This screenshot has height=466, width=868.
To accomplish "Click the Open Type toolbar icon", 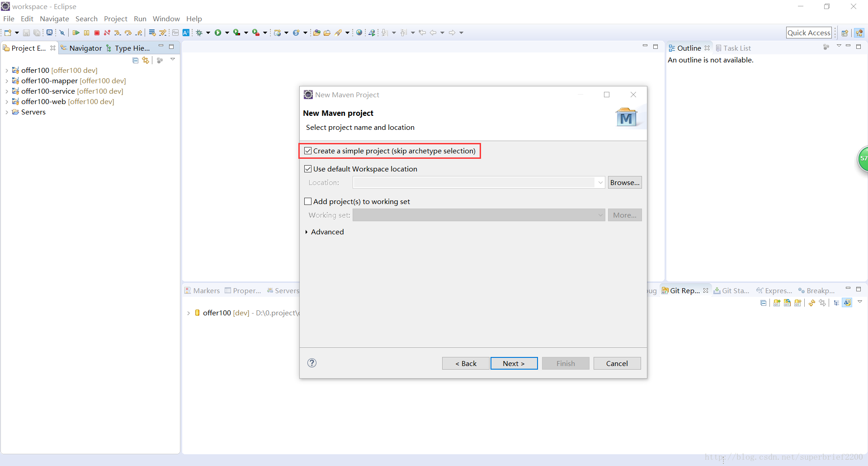I will point(316,33).
